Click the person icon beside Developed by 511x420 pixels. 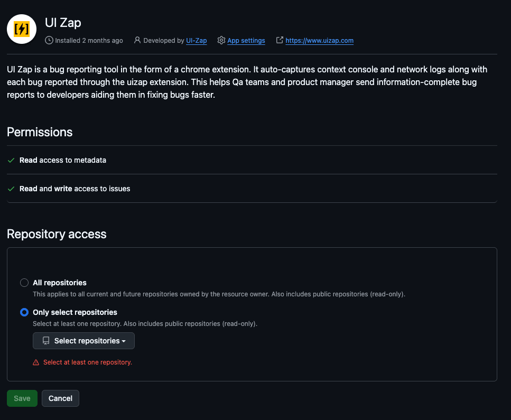coord(137,40)
